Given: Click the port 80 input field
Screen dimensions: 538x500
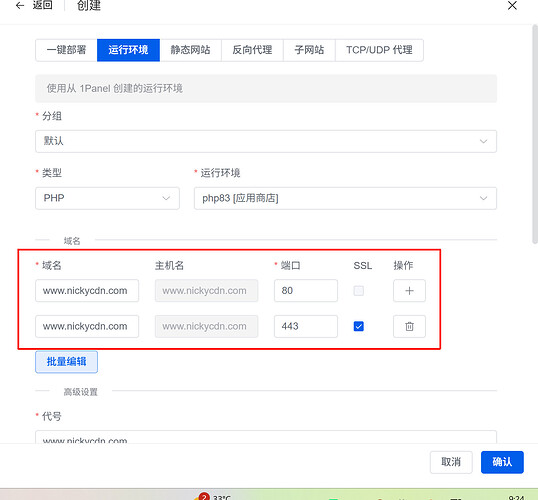Looking at the screenshot, I should tap(306, 291).
